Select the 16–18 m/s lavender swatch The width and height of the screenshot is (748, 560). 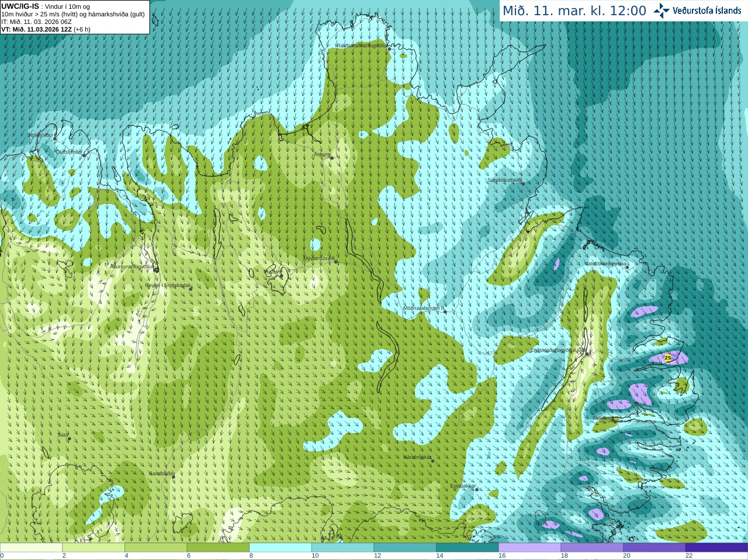(x=529, y=548)
